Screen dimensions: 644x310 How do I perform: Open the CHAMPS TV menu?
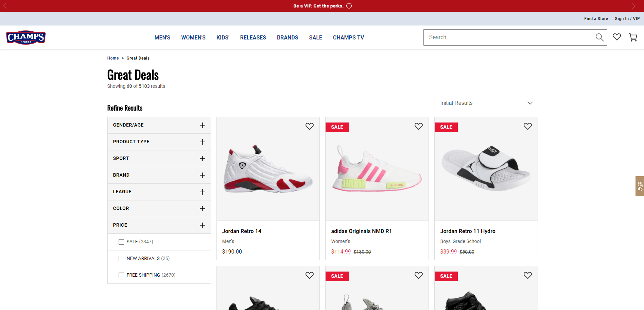pos(348,37)
